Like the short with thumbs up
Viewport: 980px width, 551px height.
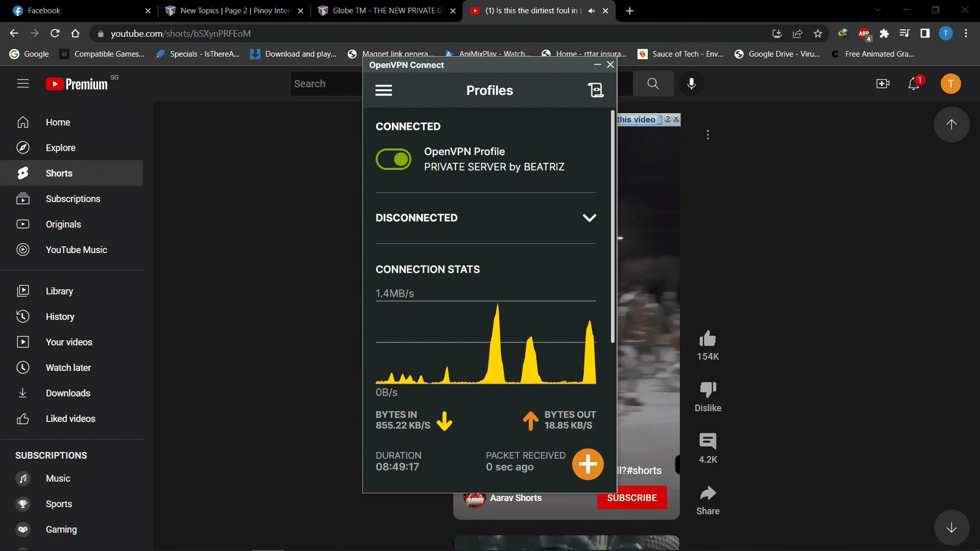coord(708,339)
